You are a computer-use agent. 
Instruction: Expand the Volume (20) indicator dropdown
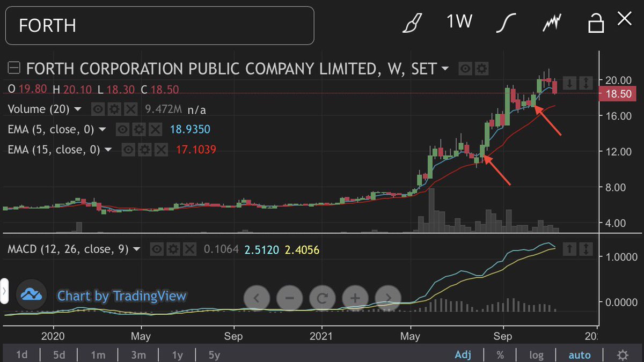[77, 109]
